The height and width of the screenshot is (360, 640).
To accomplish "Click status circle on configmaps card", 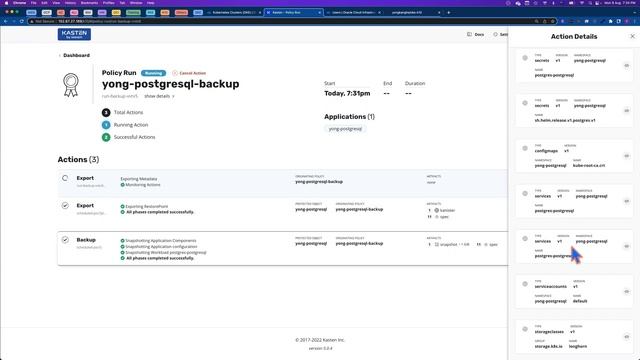I will [x=525, y=149].
